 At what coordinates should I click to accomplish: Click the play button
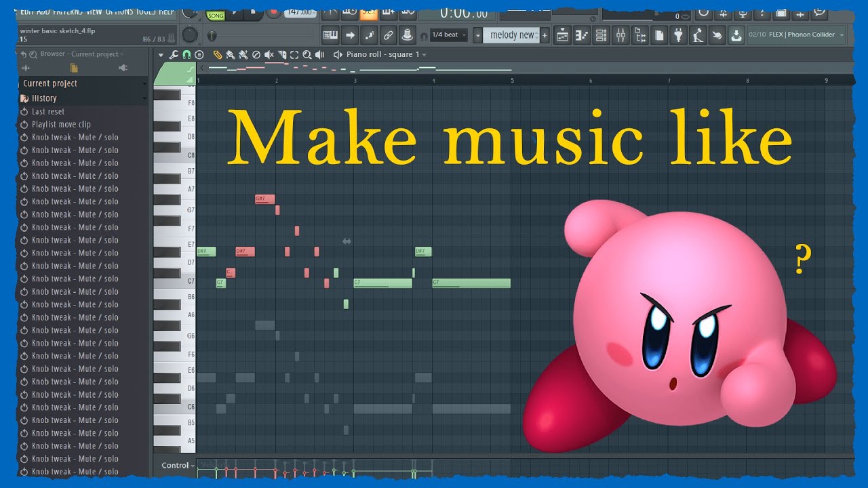(x=235, y=13)
